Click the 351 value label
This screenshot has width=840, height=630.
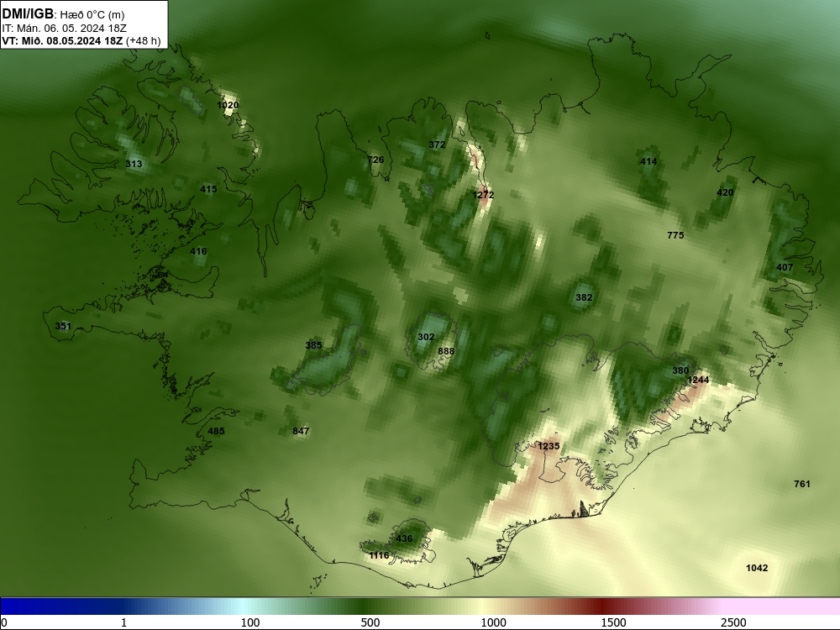point(63,326)
